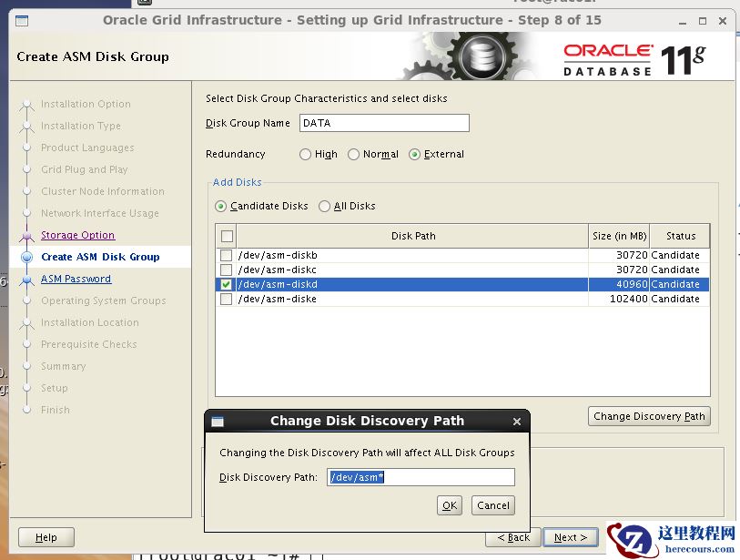Viewport: 740px width, 560px height.
Task: Close the Oracle Grid Infrastructure installer window
Action: click(723, 21)
